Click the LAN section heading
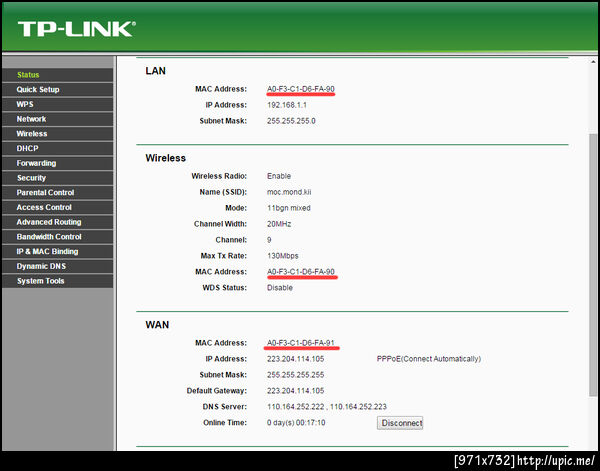Image resolution: width=600 pixels, height=471 pixels. coord(155,71)
